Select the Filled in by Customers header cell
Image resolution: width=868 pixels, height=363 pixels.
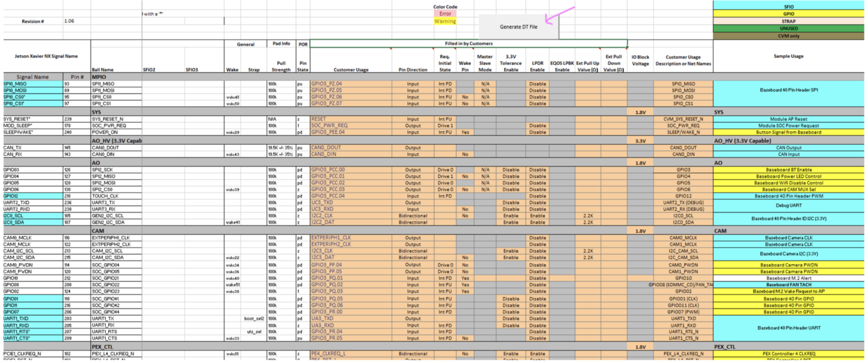(469, 44)
